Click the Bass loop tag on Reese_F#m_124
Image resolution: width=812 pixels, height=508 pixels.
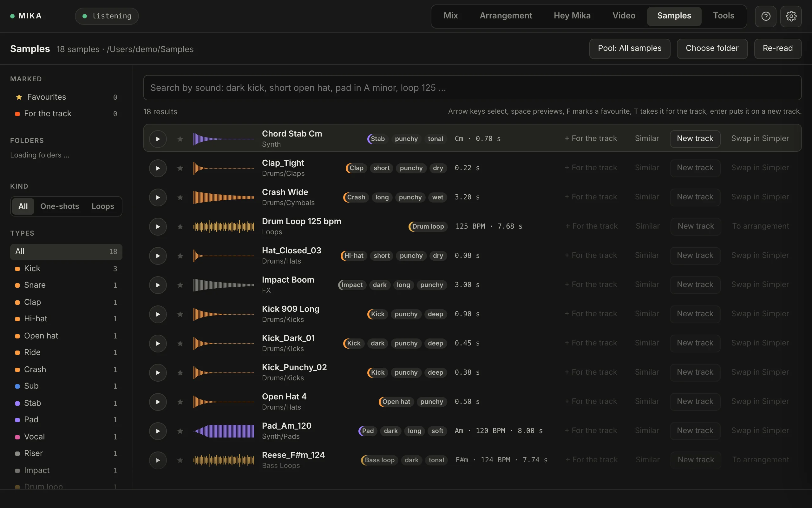379,460
